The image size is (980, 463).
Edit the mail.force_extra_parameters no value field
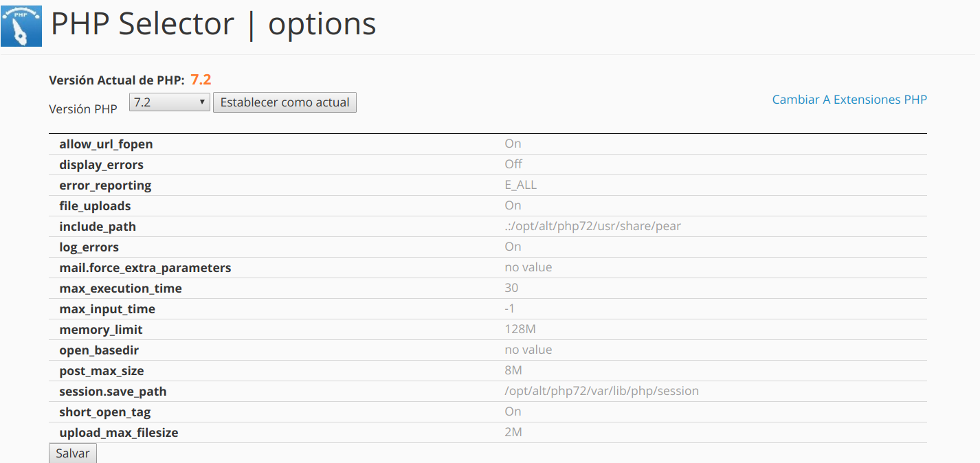coord(528,267)
